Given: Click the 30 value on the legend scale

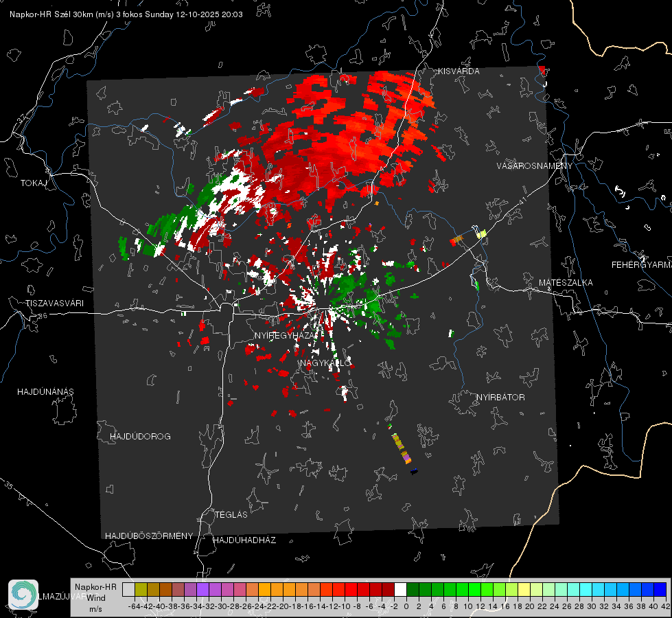Looking at the screenshot, I should tap(592, 606).
